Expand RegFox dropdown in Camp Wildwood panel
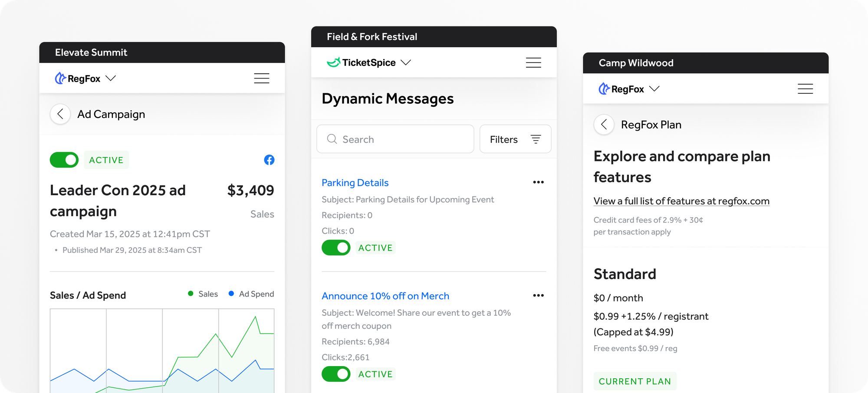868x393 pixels. point(654,89)
